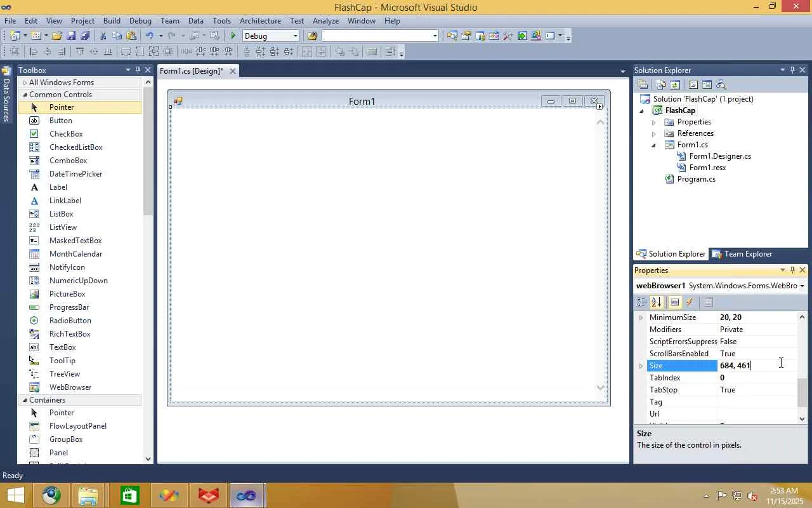812x508 pixels.
Task: Toggle Alphabetical sorting in the Properties panel
Action: pyautogui.click(x=656, y=302)
